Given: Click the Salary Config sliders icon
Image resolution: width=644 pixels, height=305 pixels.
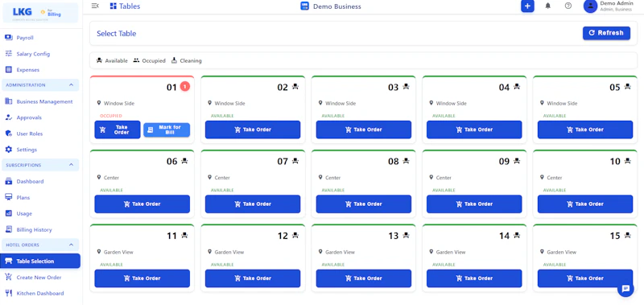Looking at the screenshot, I should tap(9, 53).
